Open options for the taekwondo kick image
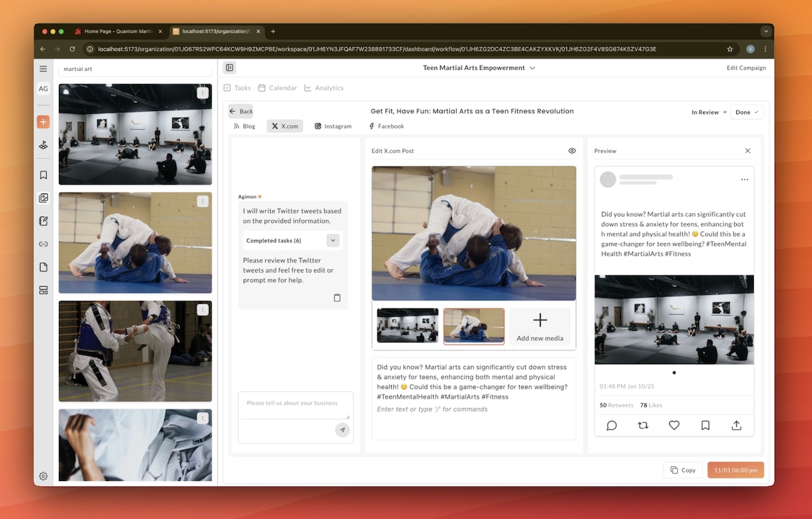Screen dimensions: 812x519 (x=202, y=309)
